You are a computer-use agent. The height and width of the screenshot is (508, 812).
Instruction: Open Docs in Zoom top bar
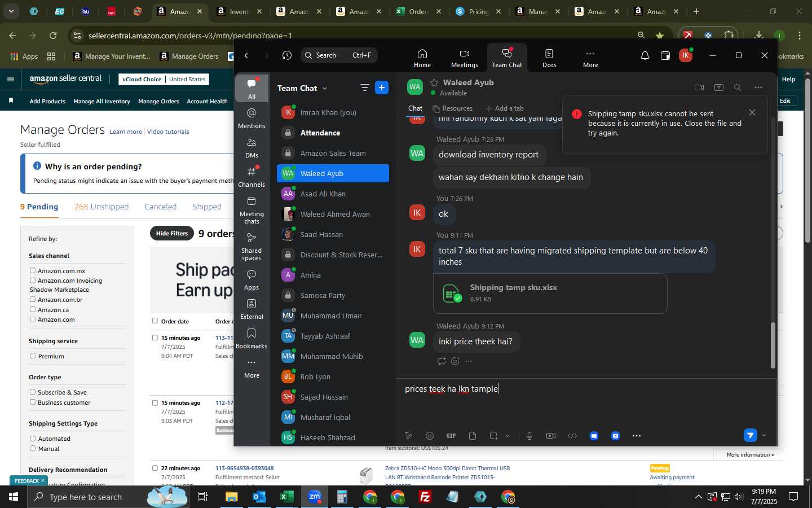point(549,58)
